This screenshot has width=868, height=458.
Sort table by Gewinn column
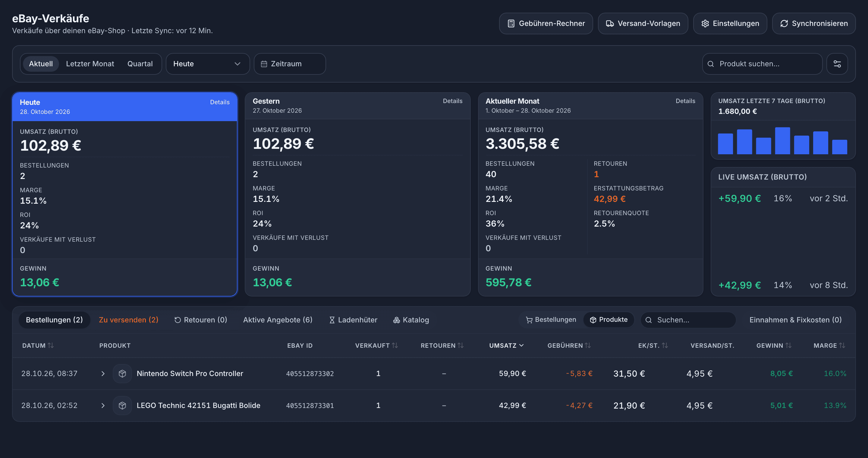tap(774, 345)
